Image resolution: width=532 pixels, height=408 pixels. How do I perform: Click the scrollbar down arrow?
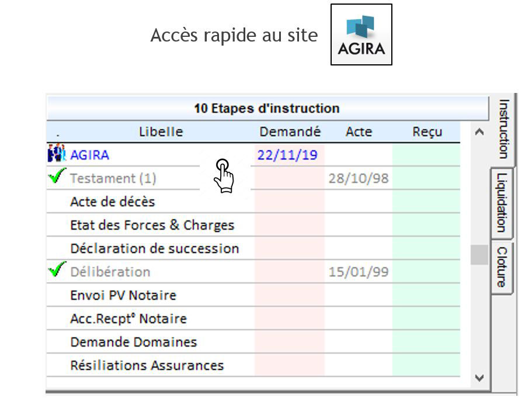point(479,378)
